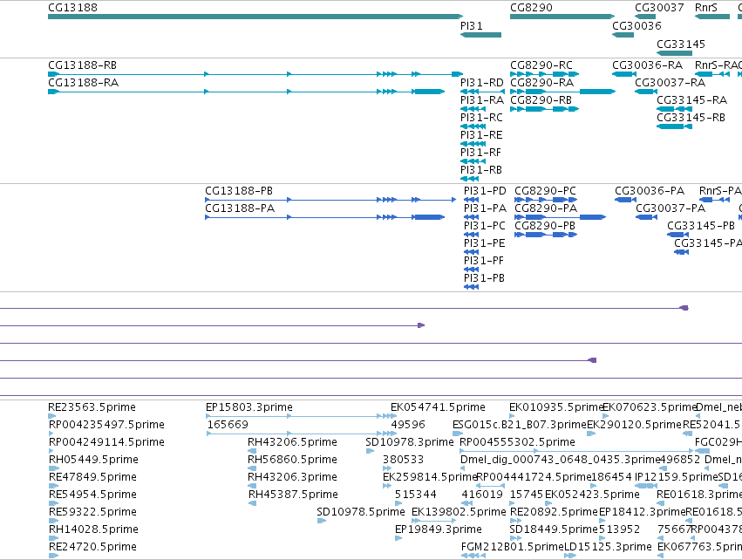Click the CG8290-RB transcript label

(541, 100)
